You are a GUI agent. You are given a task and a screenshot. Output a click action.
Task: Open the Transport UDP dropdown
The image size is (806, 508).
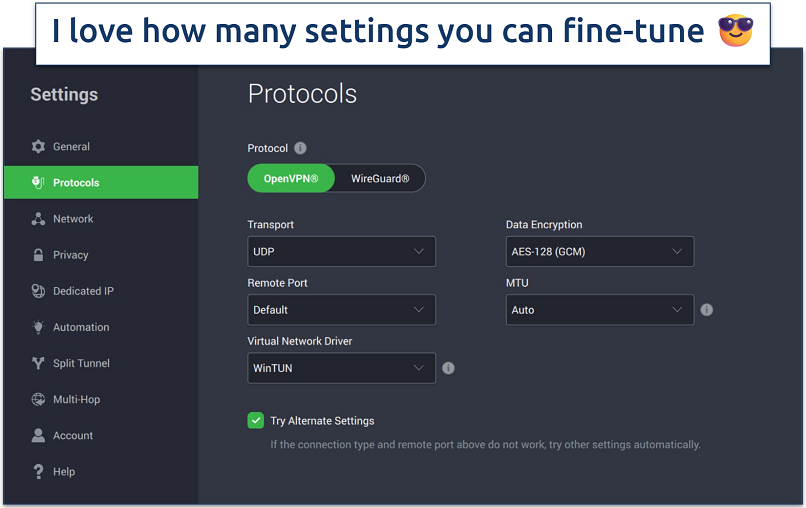341,252
